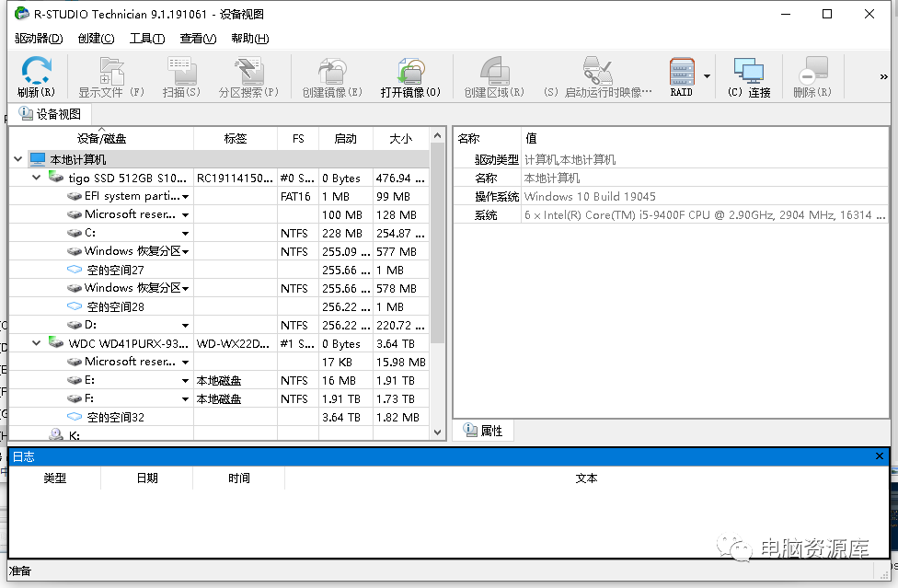The height and width of the screenshot is (588, 898).
Task: Click the 文本 log column header
Action: pos(586,478)
